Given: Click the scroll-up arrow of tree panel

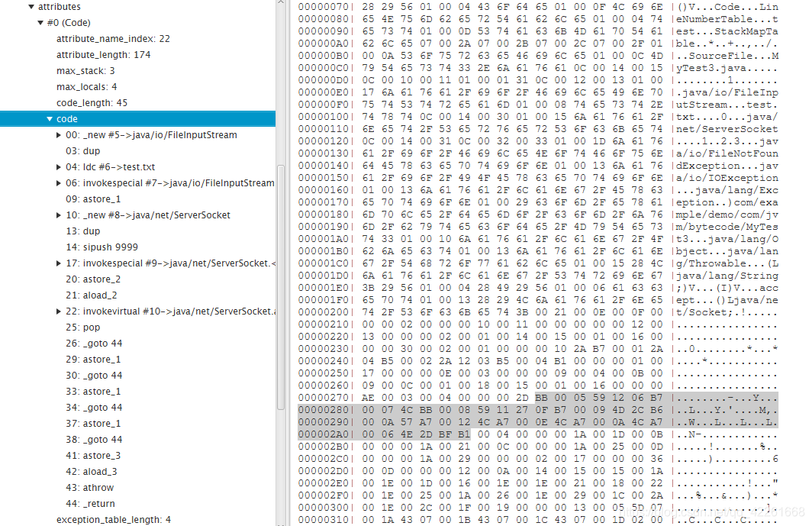Looking at the screenshot, I should (281, 2).
